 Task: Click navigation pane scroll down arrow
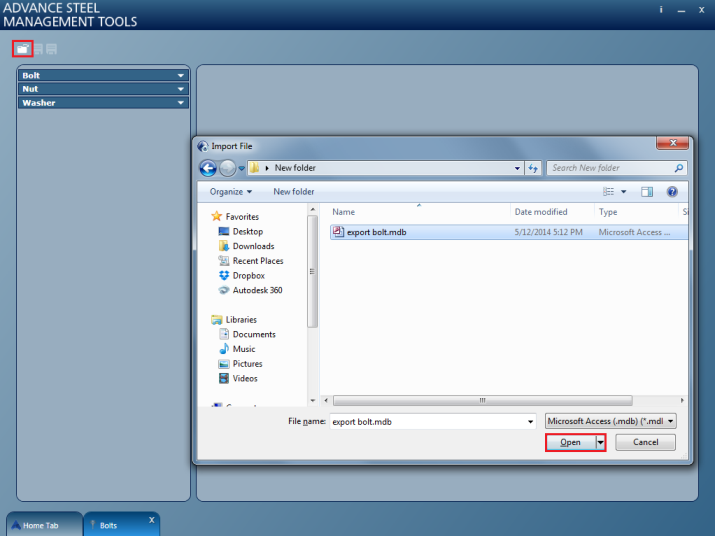tap(312, 401)
